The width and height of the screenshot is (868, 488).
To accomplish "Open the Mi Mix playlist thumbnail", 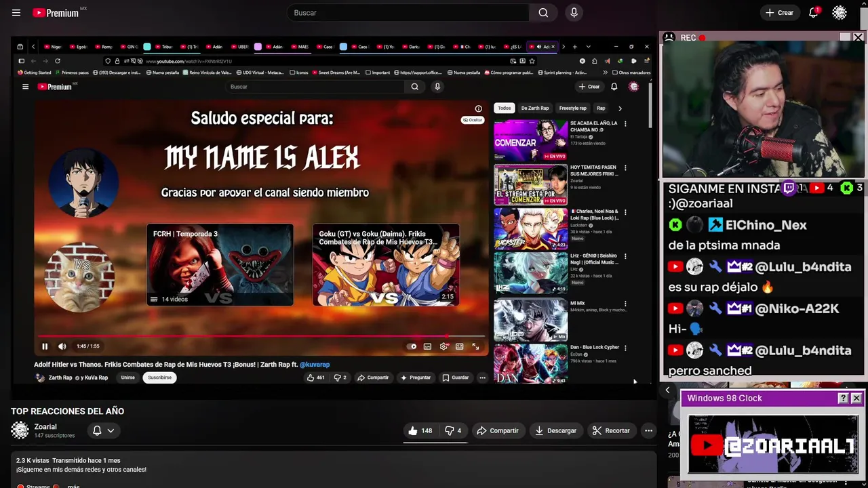I will point(530,319).
